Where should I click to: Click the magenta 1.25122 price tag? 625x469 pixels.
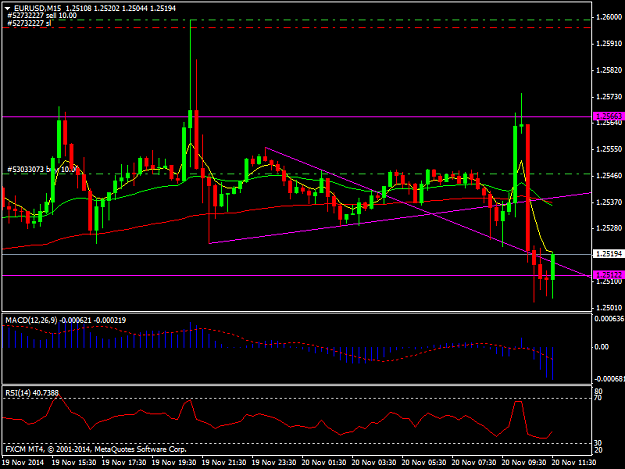coord(608,275)
